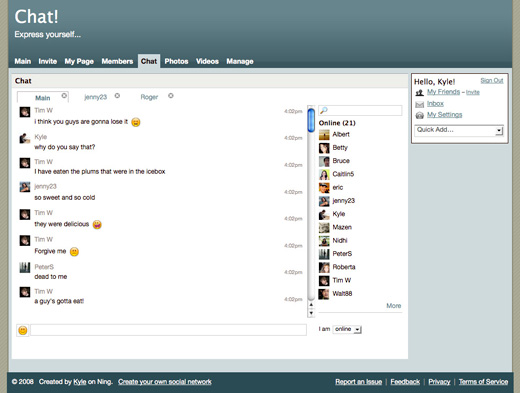Select the Chat navigation tab
Viewport: 520px width, 393px height.
(x=149, y=61)
